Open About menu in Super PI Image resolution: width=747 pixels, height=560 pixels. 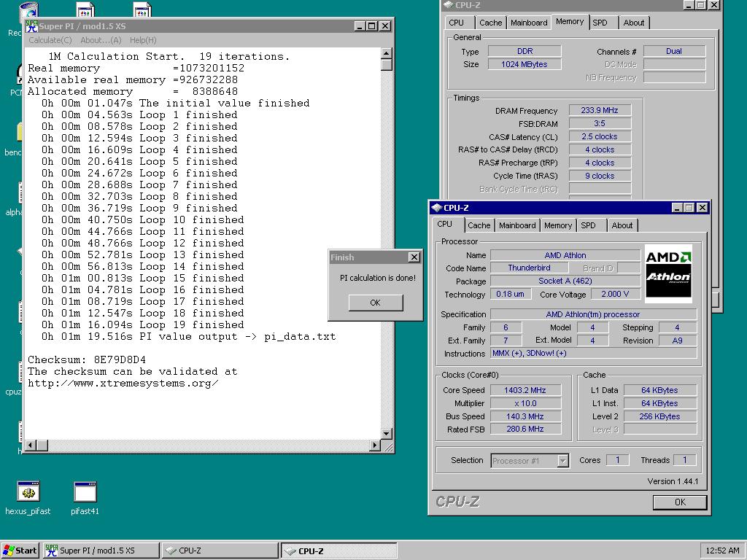(x=101, y=41)
